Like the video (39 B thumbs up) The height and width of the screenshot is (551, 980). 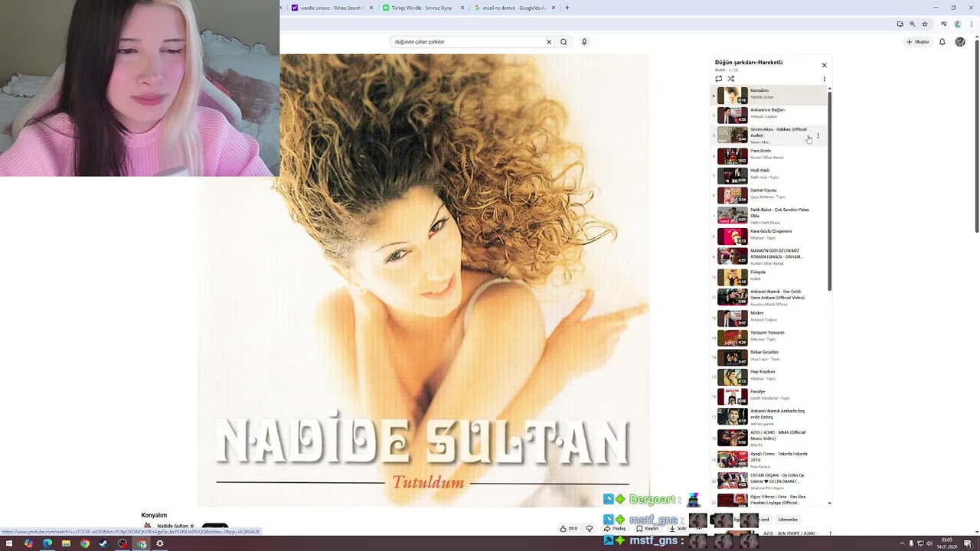(x=568, y=528)
